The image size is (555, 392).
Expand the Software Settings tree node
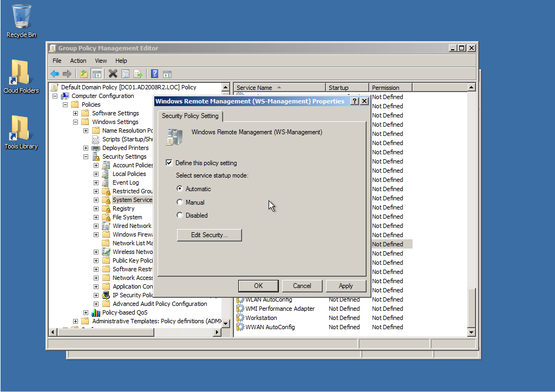click(x=76, y=113)
